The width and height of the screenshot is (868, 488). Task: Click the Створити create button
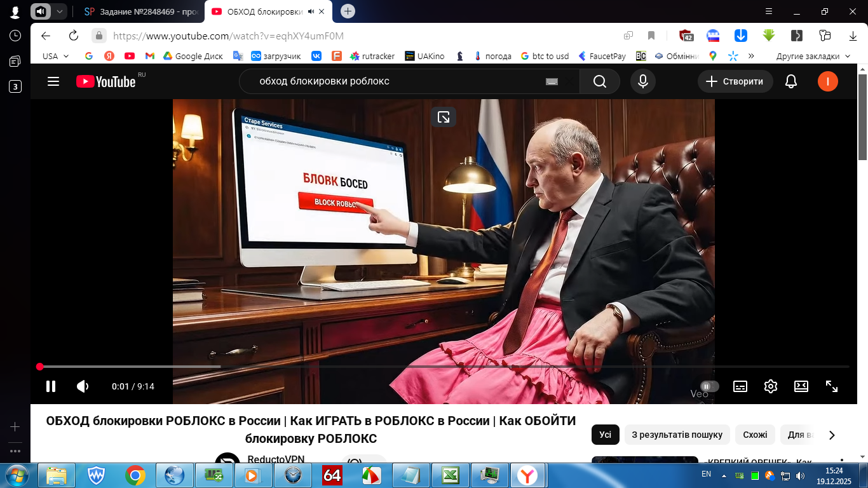click(735, 81)
